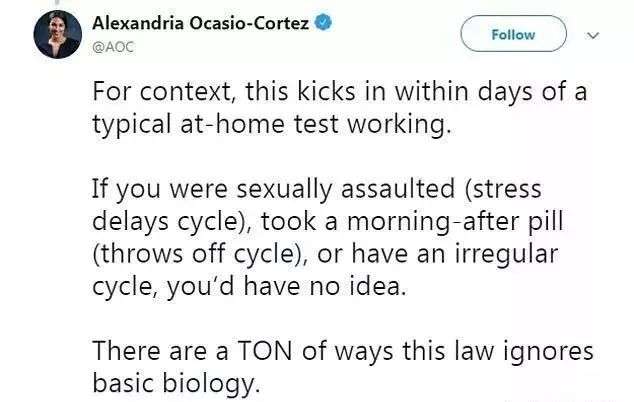This screenshot has height=402, width=634.
Task: Click the blue verified badge icon
Action: (x=323, y=22)
